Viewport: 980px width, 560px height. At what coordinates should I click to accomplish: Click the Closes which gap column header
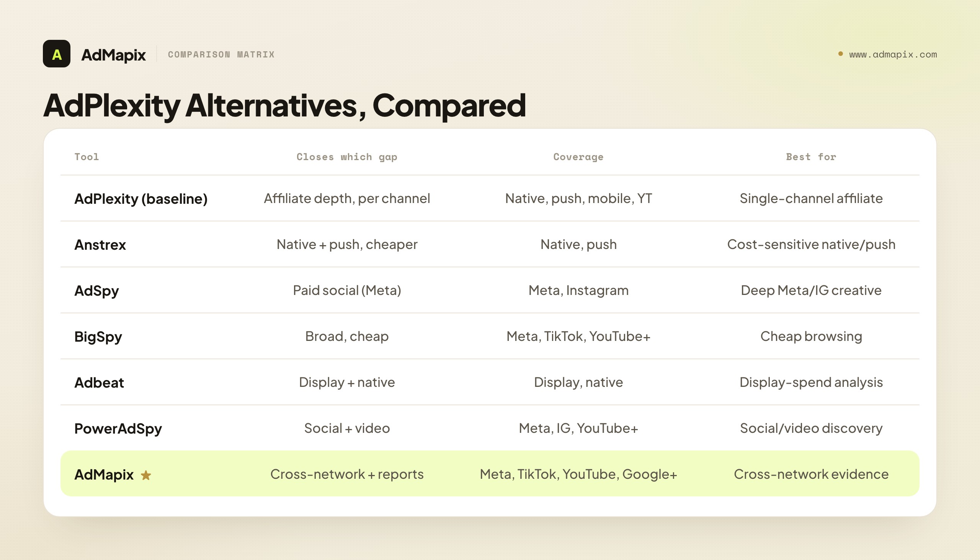(347, 157)
